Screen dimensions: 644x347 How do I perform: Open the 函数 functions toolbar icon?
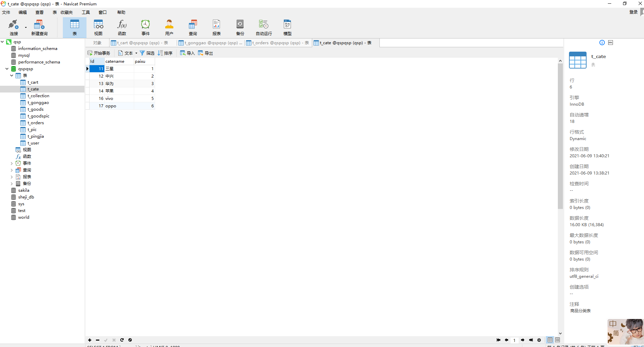coord(122,27)
